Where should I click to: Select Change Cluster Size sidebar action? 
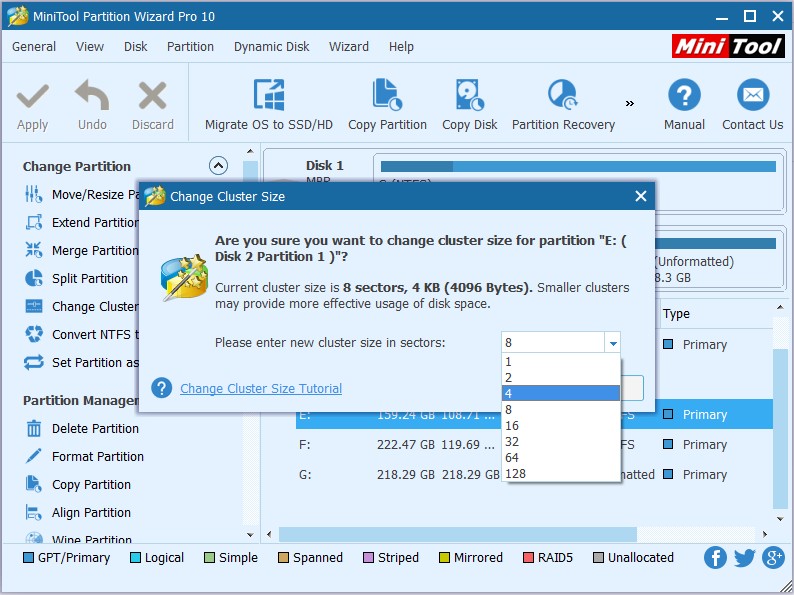[81, 306]
